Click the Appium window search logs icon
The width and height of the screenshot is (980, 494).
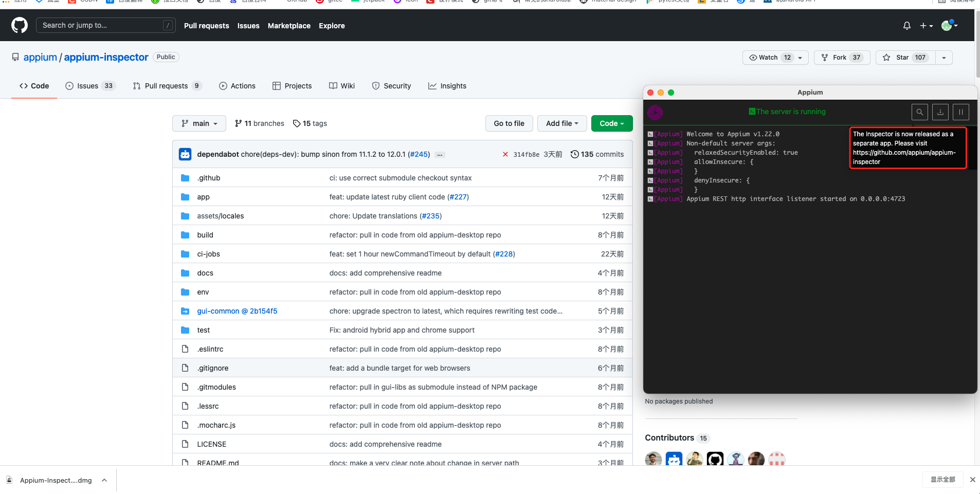(919, 112)
